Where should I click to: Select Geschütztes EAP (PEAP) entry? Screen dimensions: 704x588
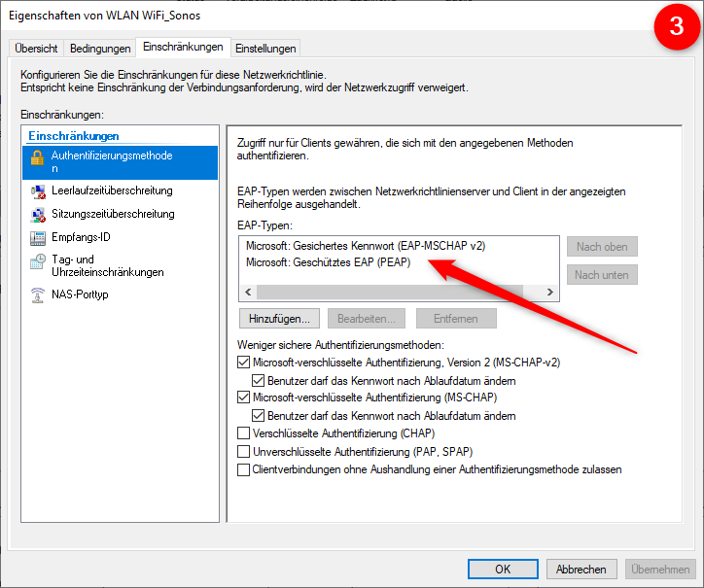point(329,262)
